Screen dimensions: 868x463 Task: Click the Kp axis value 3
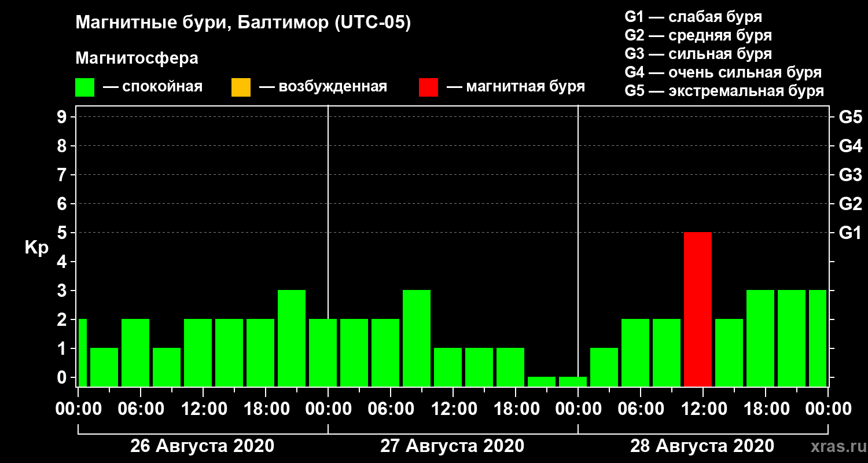point(62,291)
